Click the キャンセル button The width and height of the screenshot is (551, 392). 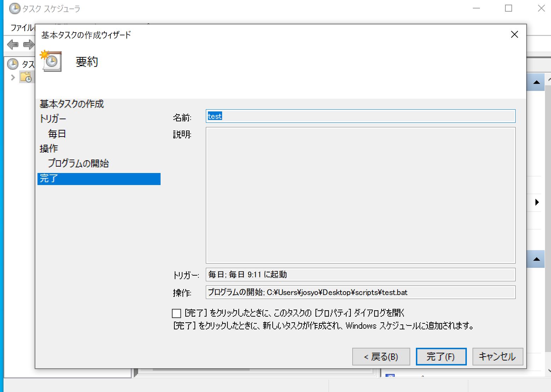click(497, 357)
